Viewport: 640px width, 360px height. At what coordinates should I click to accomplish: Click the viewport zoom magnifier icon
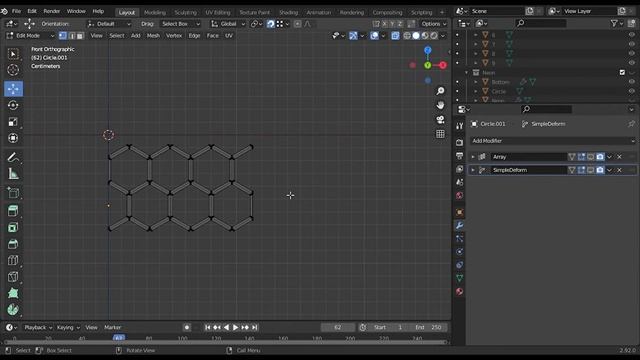pos(440,91)
